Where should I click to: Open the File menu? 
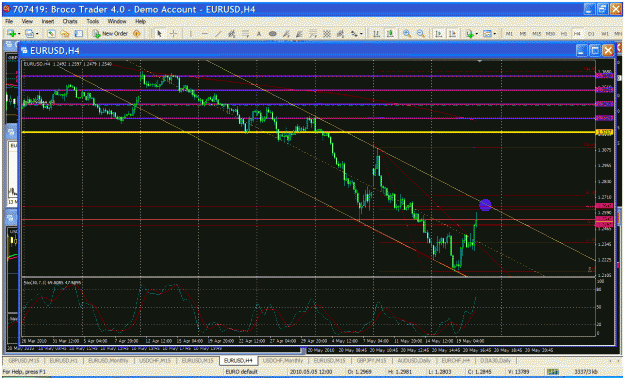tap(9, 21)
